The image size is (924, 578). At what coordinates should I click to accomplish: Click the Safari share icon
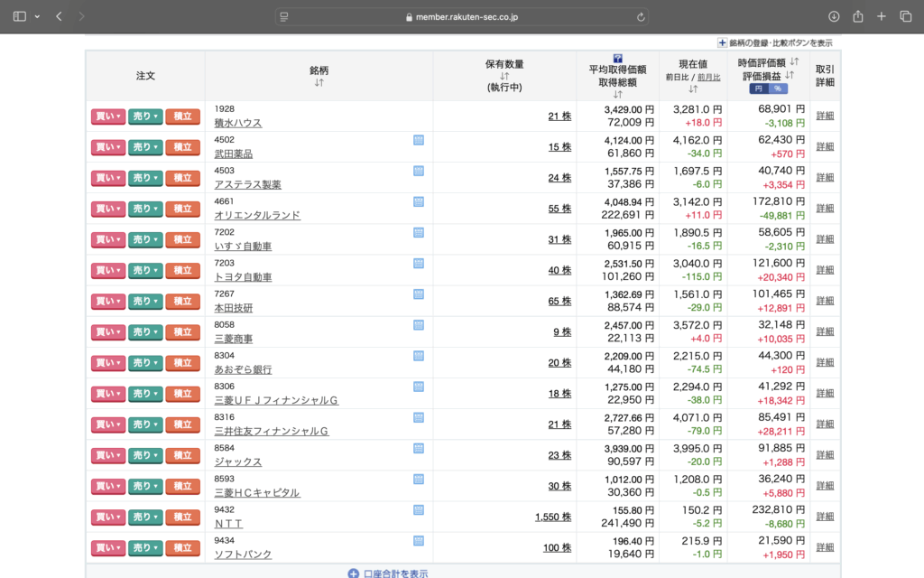pos(857,16)
